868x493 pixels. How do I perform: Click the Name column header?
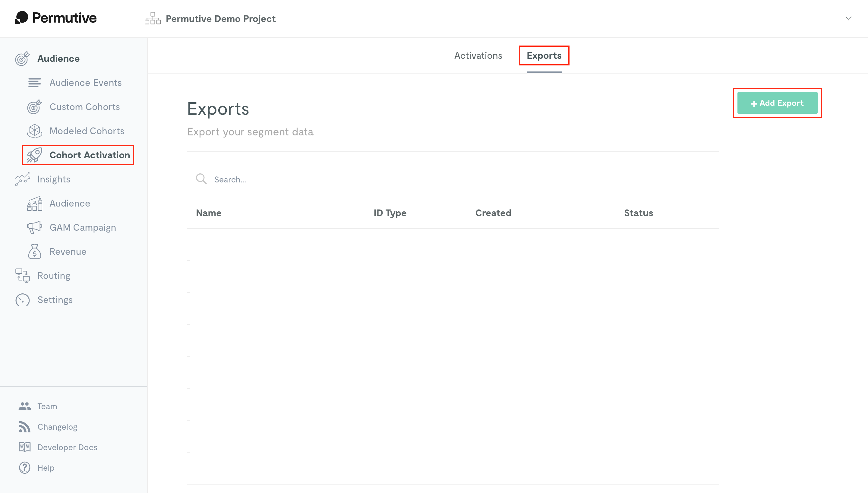pyautogui.click(x=209, y=213)
